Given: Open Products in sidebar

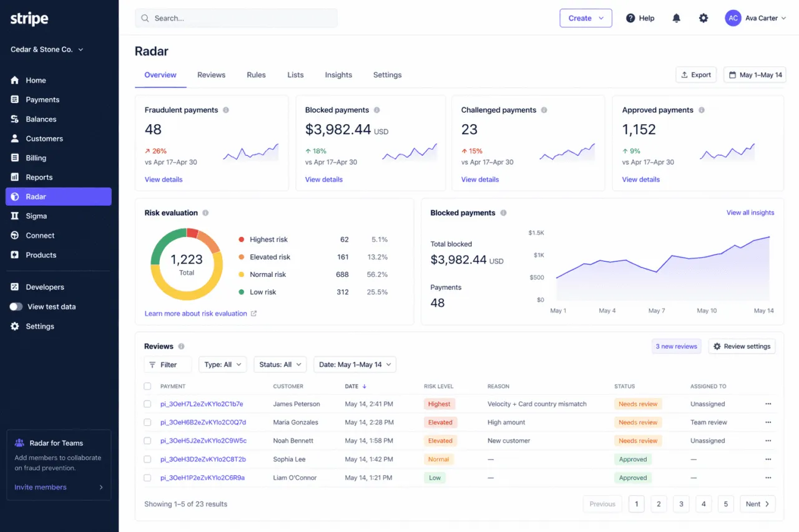Looking at the screenshot, I should coord(59,255).
